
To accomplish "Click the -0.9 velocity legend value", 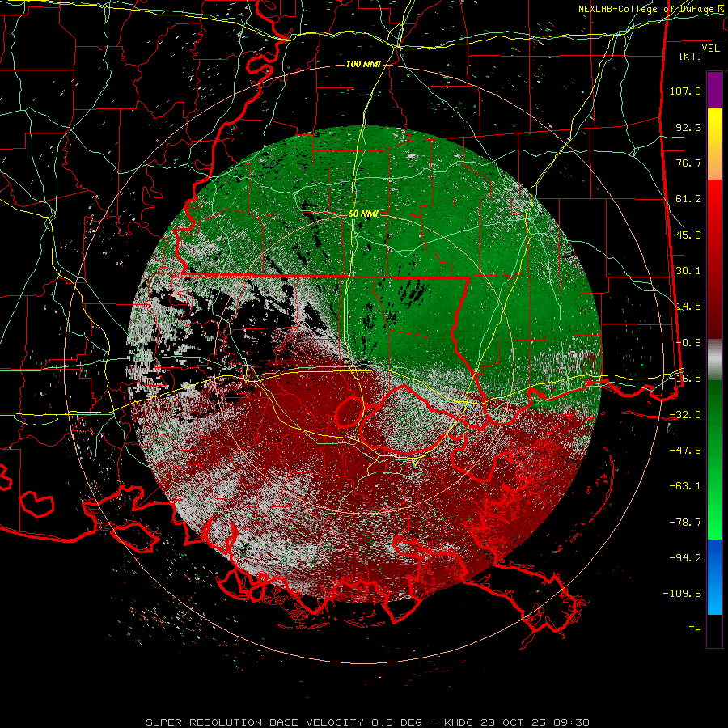I will (688, 343).
